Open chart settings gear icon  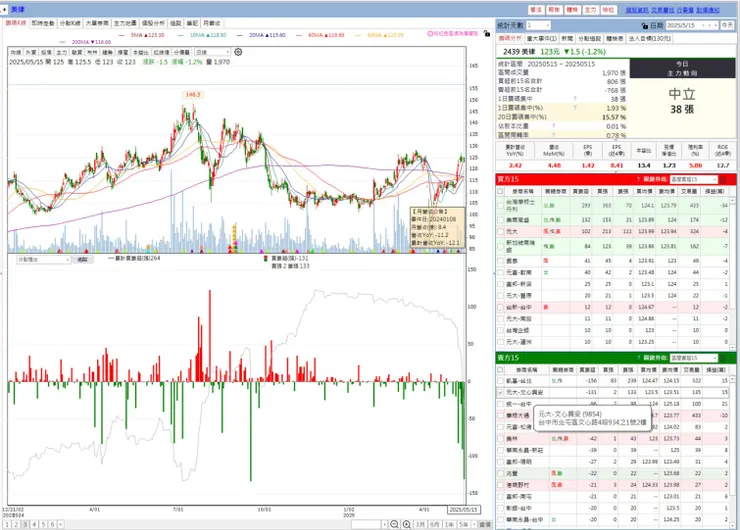(x=238, y=52)
